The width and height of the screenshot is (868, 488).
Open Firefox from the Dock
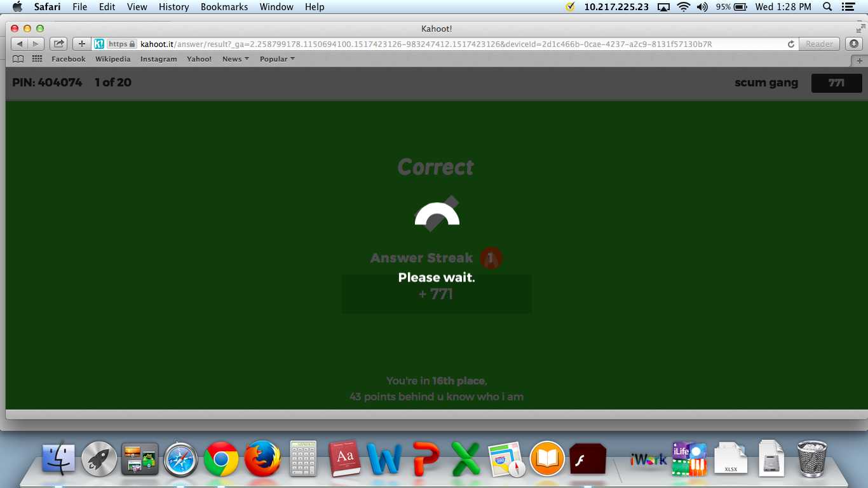pos(262,459)
